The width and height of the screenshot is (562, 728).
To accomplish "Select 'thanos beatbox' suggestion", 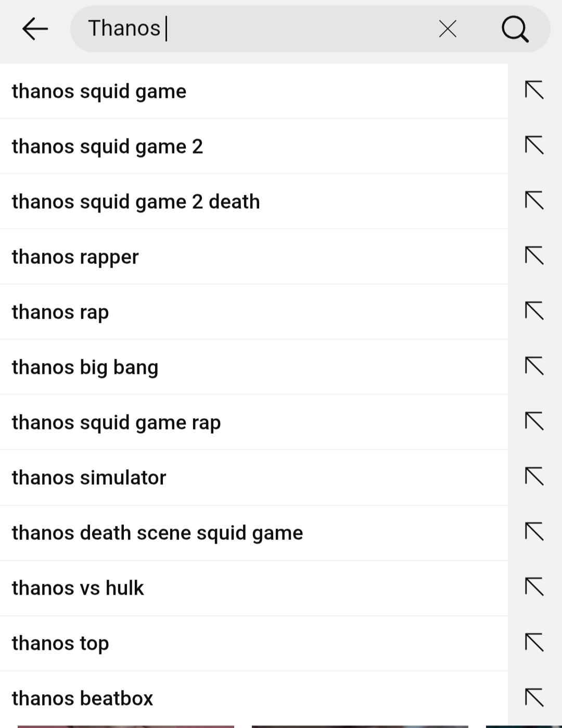I will [82, 698].
